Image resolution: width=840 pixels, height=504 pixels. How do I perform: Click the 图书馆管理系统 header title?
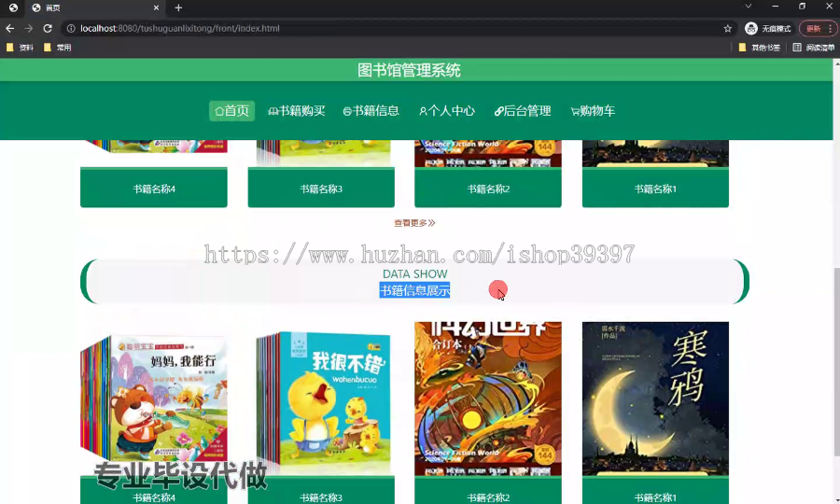coord(409,70)
